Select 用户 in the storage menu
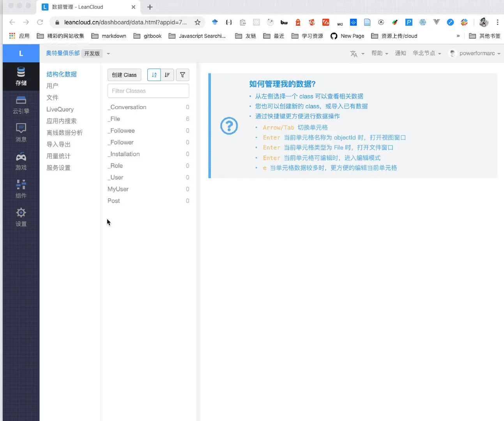The image size is (504, 421). tap(52, 86)
